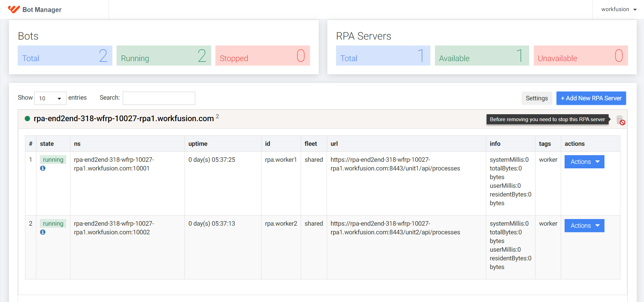
Task: Click the Settings button
Action: (536, 98)
